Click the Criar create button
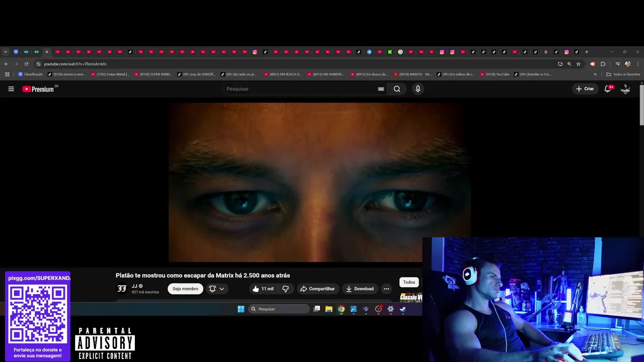The width and height of the screenshot is (644, 362). [x=585, y=88]
